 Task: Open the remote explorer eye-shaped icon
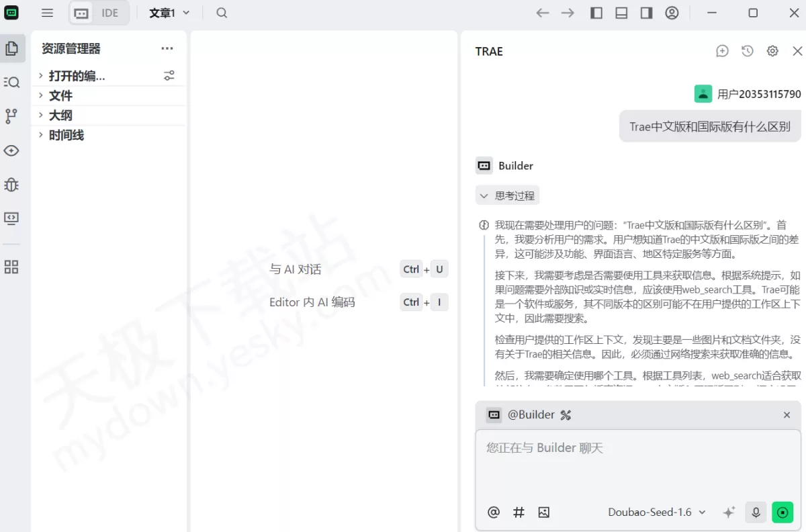[11, 150]
